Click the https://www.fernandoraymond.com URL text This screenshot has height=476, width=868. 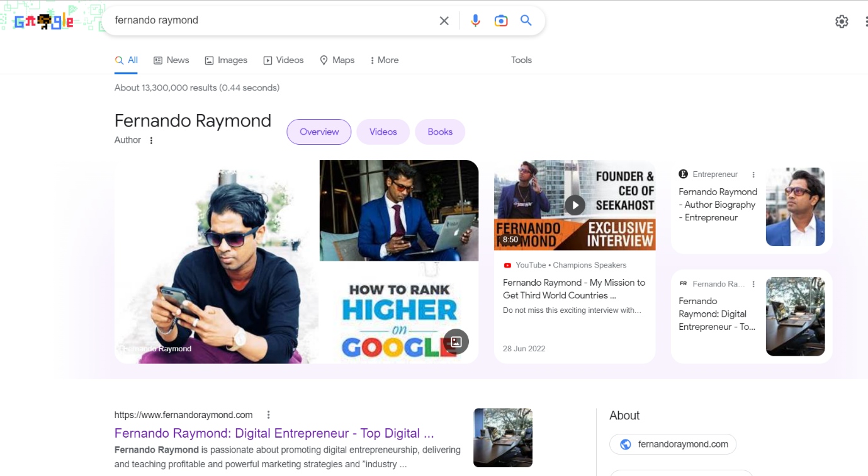coord(184,415)
